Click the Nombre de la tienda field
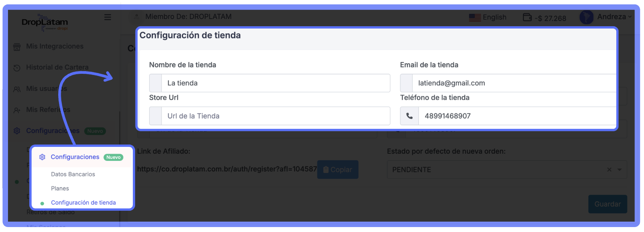Viewport: 644px width, 232px height. click(275, 83)
